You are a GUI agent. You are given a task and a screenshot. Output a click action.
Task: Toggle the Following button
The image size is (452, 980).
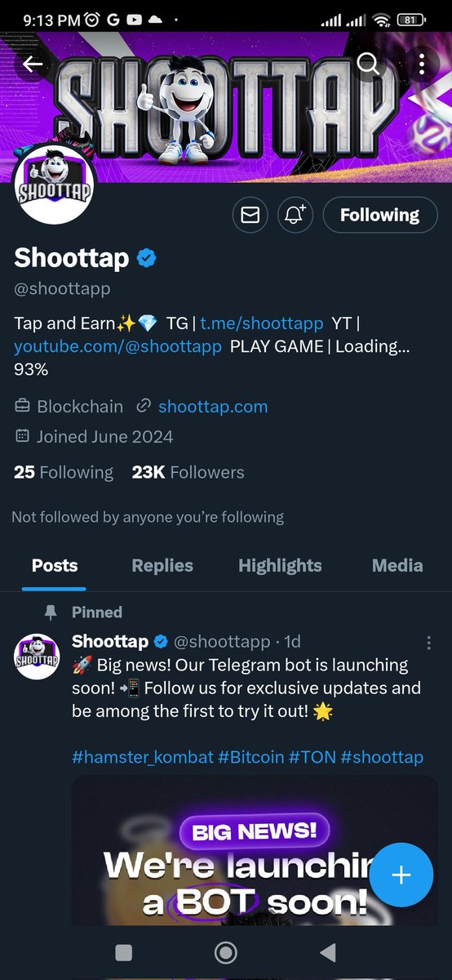(379, 215)
